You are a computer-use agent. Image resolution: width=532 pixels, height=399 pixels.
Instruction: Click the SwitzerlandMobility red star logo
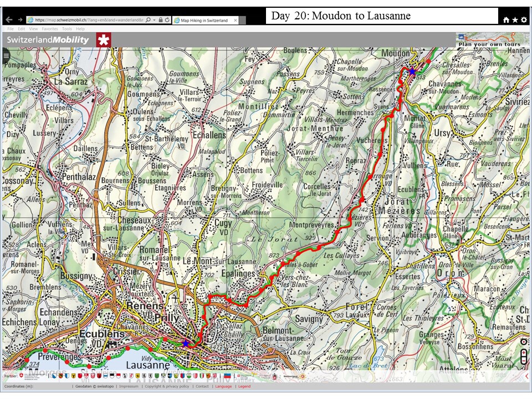pyautogui.click(x=104, y=40)
